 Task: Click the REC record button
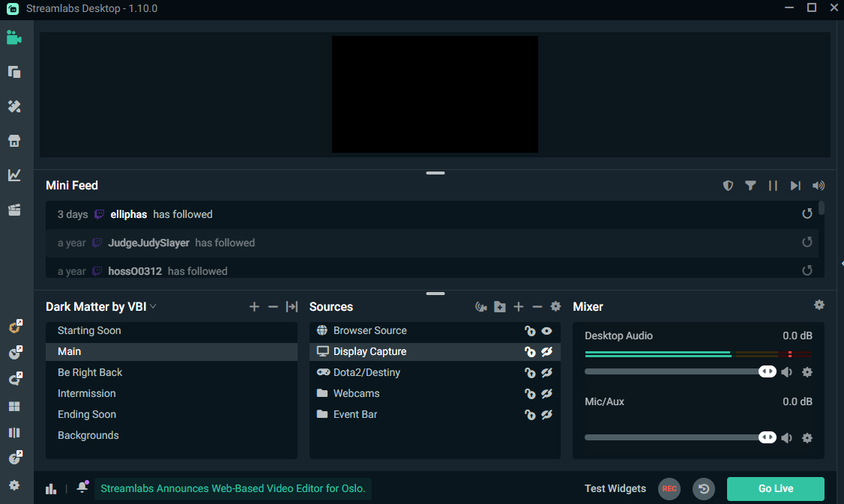[669, 489]
